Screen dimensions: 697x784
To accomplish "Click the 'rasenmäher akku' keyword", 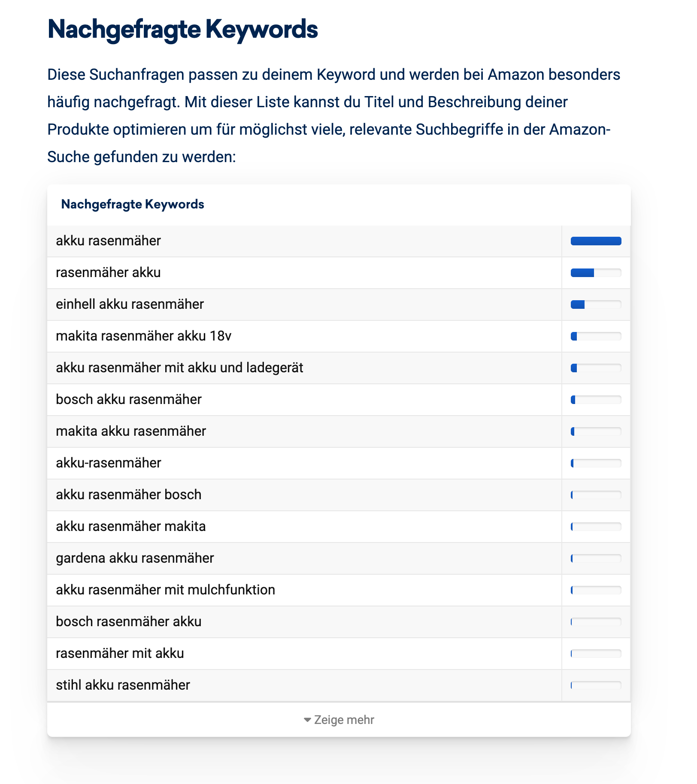I will 109,273.
